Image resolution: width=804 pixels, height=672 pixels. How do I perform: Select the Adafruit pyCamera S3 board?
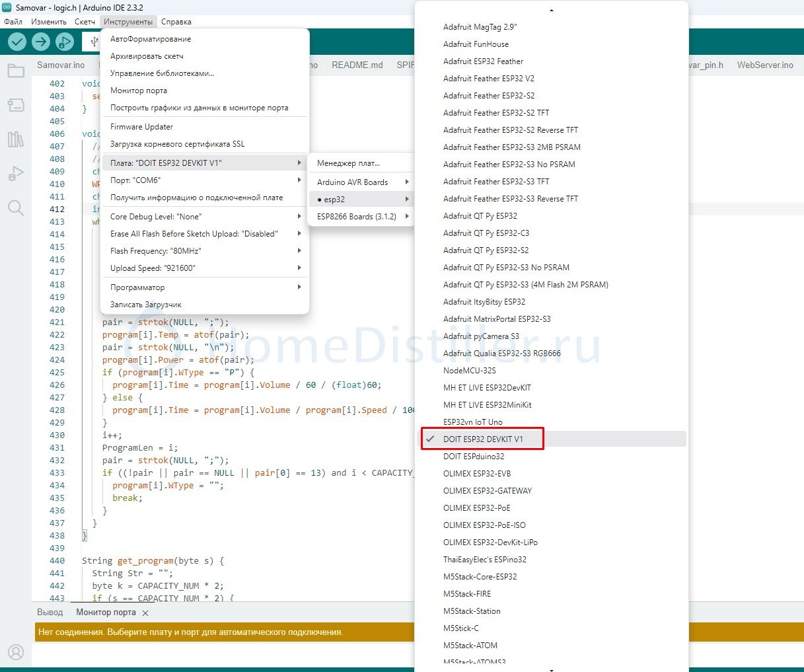(551, 336)
